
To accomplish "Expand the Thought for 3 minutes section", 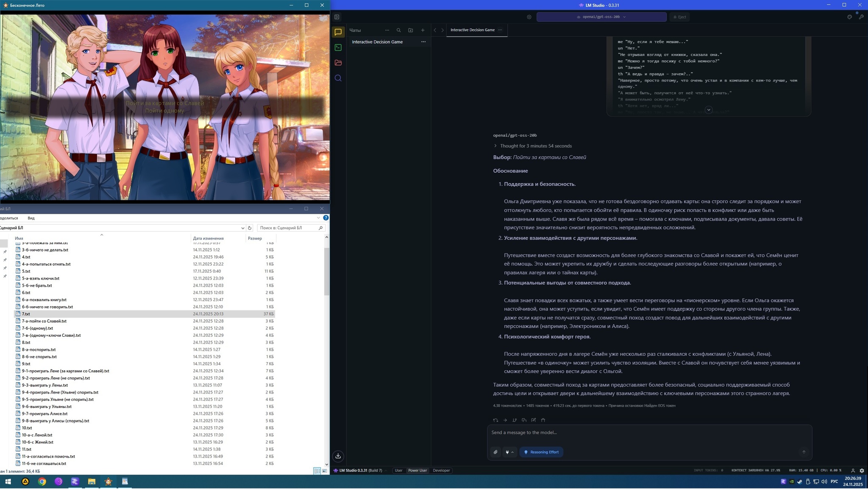I will tap(535, 146).
